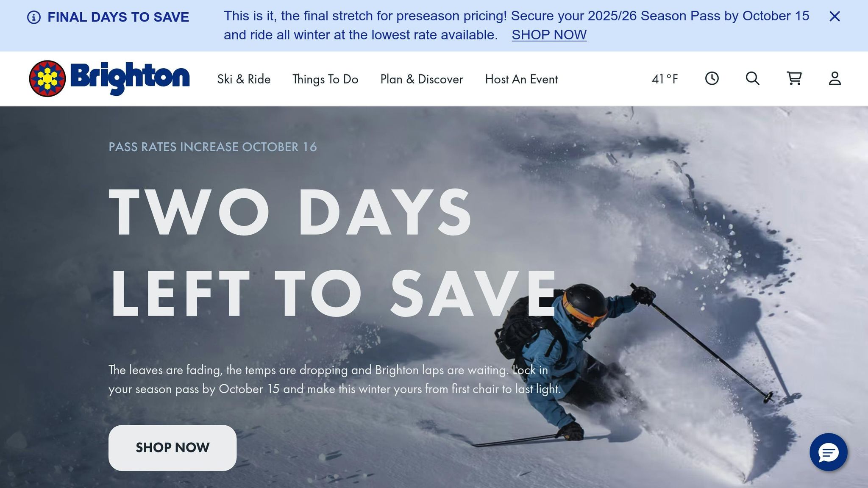
Task: Click the hero SHOP NOW button
Action: click(172, 448)
